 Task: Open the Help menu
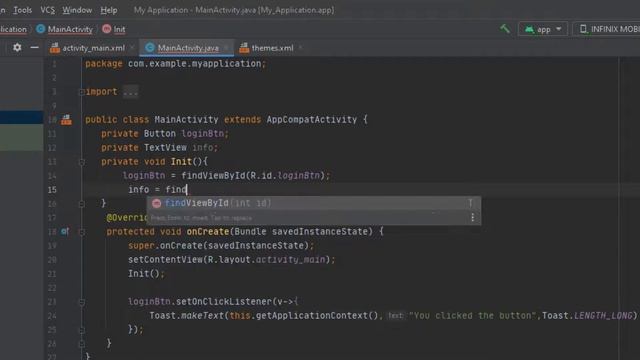109,10
